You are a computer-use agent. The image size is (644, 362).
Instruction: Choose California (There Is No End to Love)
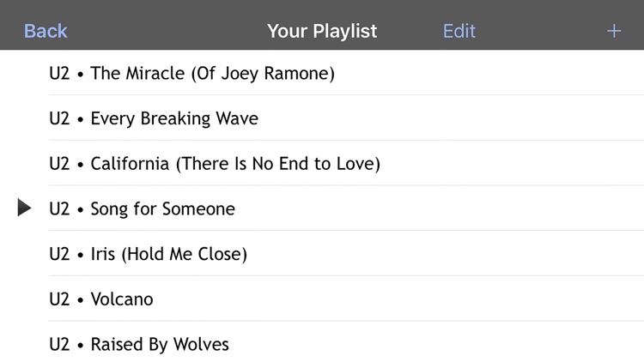click(235, 164)
